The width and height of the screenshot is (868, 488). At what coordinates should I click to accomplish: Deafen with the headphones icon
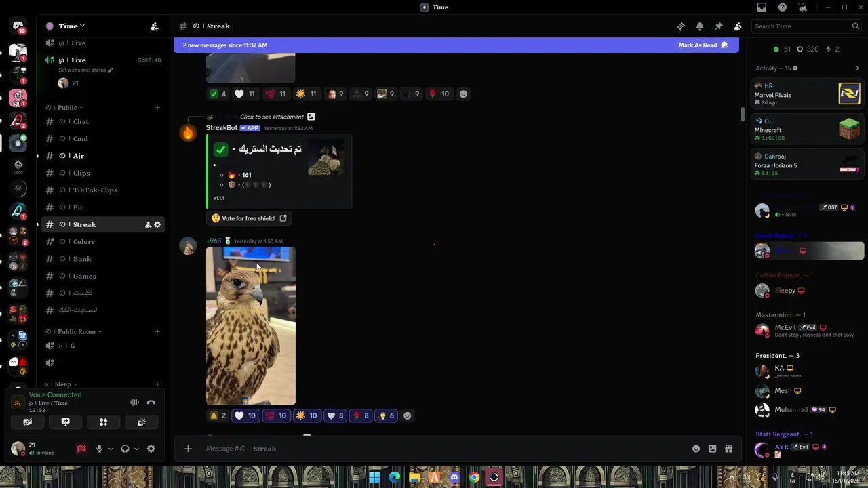pyautogui.click(x=125, y=449)
